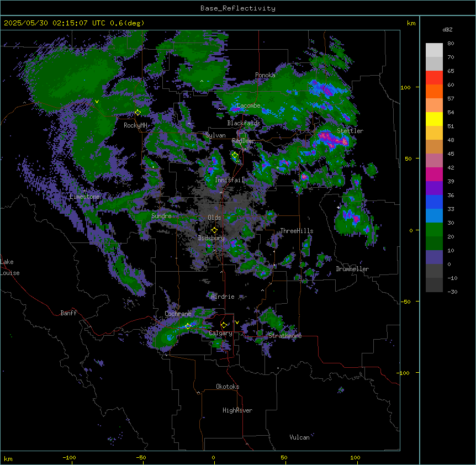Select the slate 0-10 dBZ legend swatch
This screenshot has width=476, height=465.
[434, 257]
